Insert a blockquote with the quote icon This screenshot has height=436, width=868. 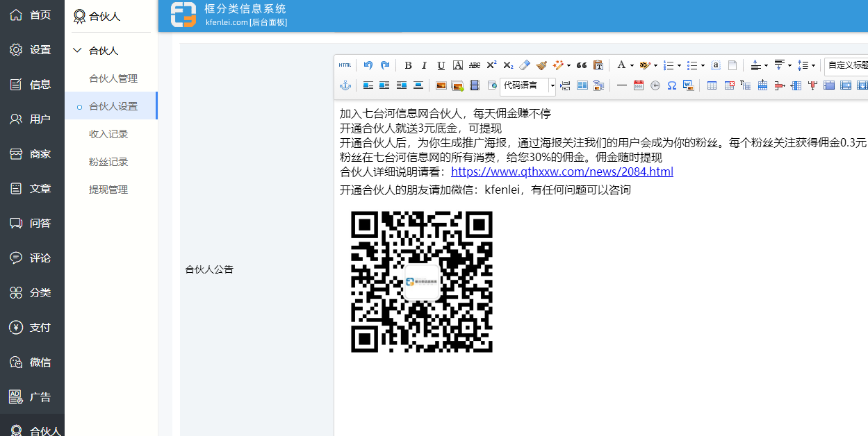(x=582, y=65)
